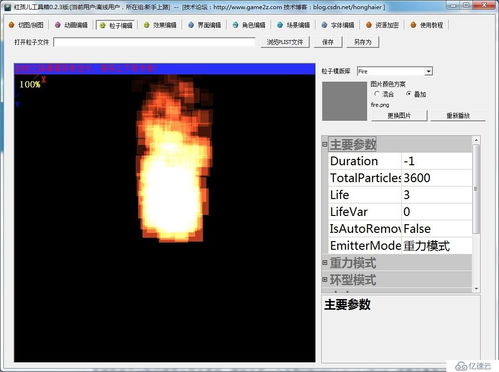Expand the 重力模式 property group

[325, 263]
